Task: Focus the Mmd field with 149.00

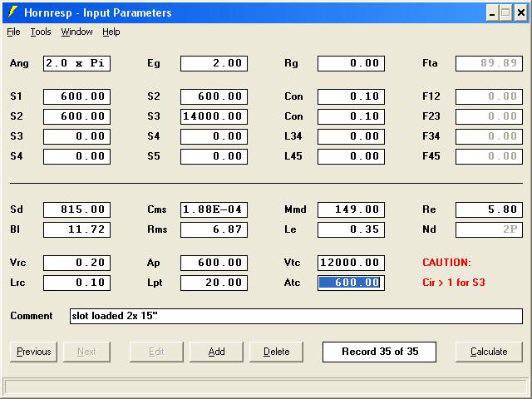Action: tap(351, 209)
